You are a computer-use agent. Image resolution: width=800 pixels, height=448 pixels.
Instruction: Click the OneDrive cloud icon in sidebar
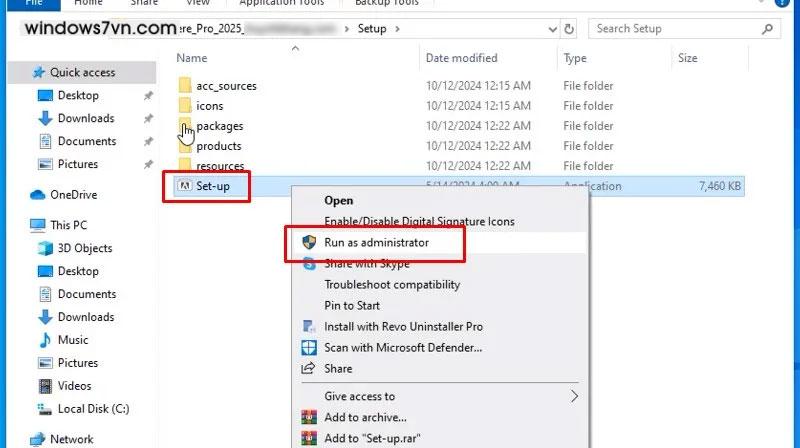pos(38,195)
